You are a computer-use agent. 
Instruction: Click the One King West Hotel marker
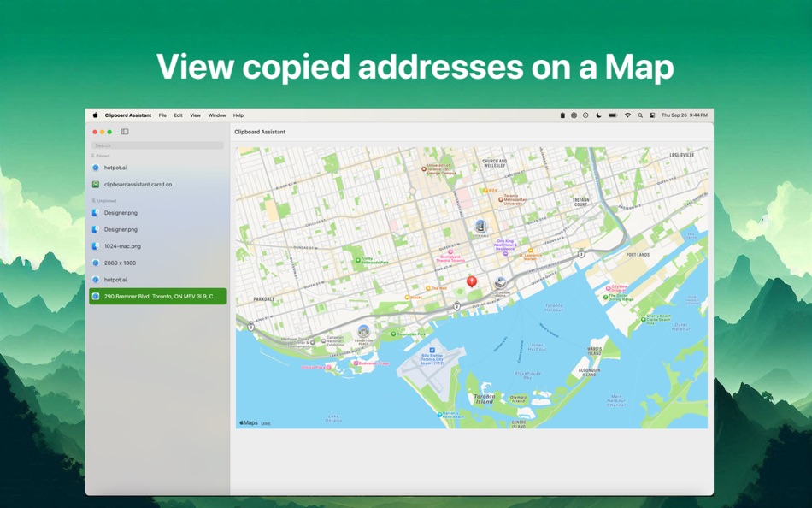coord(505,253)
